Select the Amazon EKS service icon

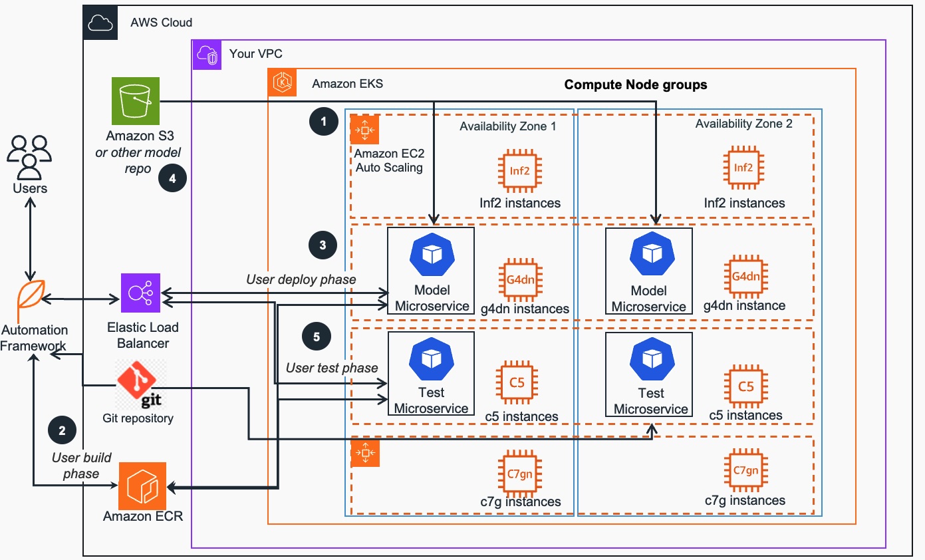(283, 83)
